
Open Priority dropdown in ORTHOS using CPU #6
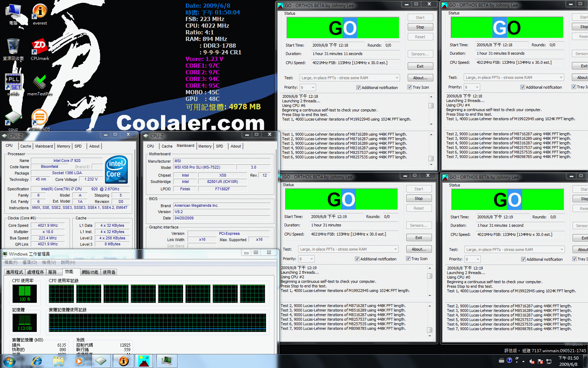(x=308, y=87)
